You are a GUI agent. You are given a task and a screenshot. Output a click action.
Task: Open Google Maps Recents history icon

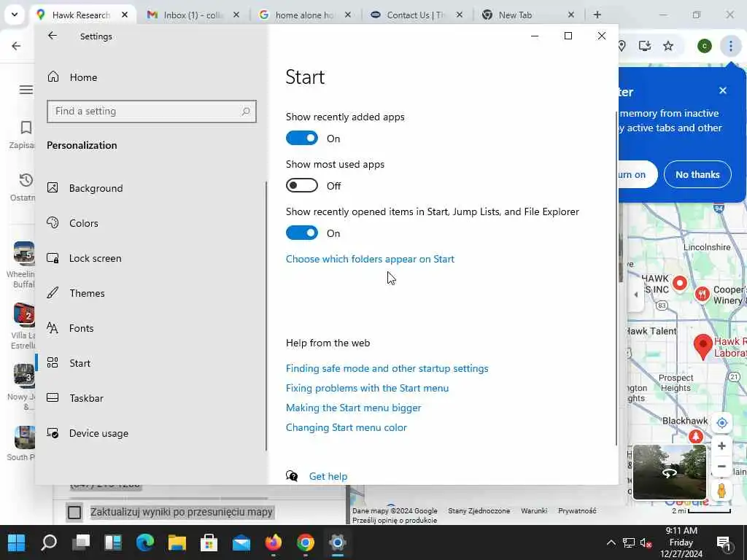26,180
